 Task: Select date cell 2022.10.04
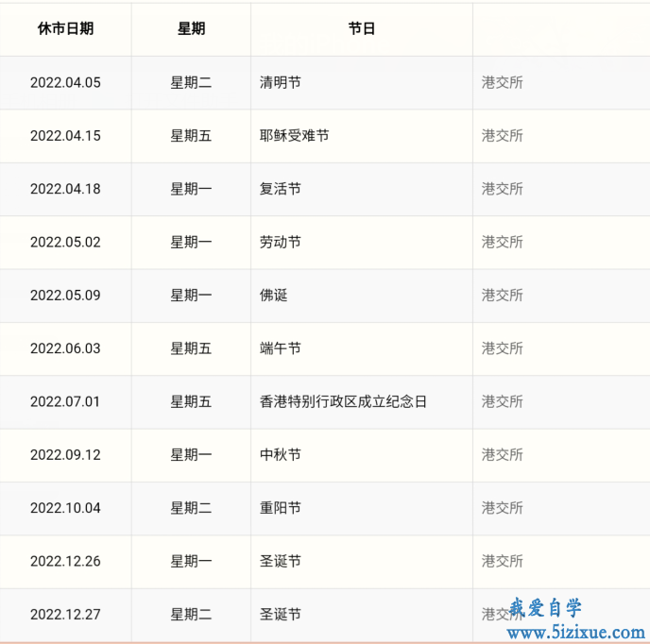(x=65, y=508)
